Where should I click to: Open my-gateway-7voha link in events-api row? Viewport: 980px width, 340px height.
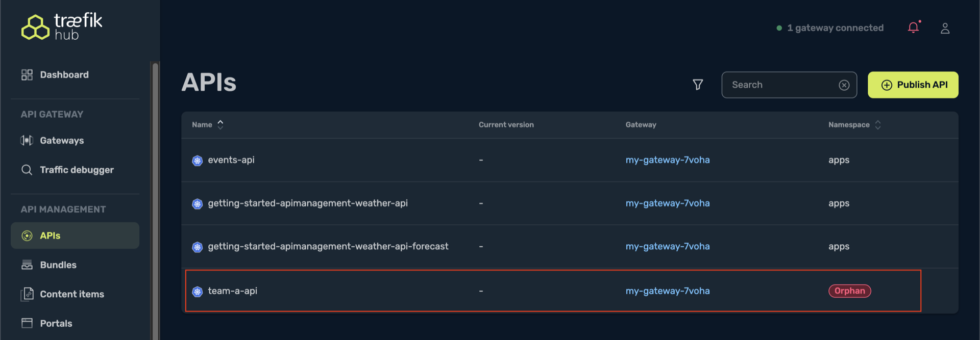668,160
